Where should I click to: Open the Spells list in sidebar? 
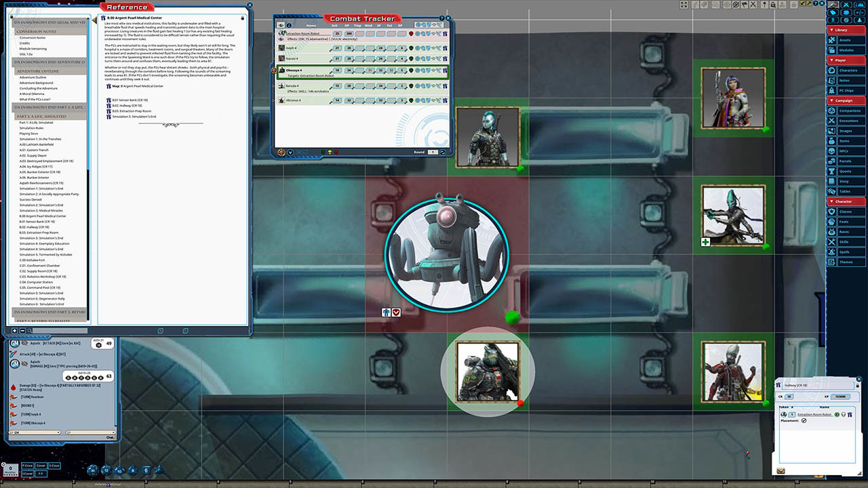(x=845, y=251)
